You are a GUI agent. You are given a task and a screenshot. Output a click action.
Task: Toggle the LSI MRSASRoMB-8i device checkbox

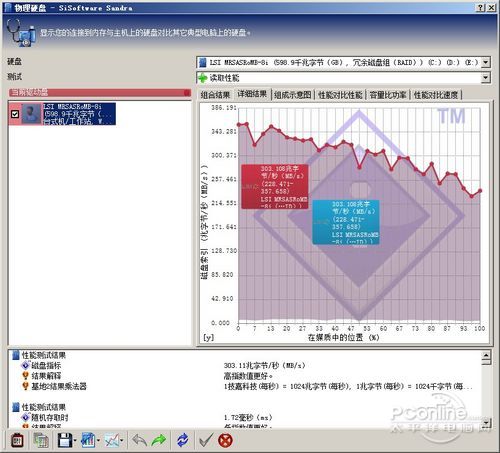click(15, 114)
